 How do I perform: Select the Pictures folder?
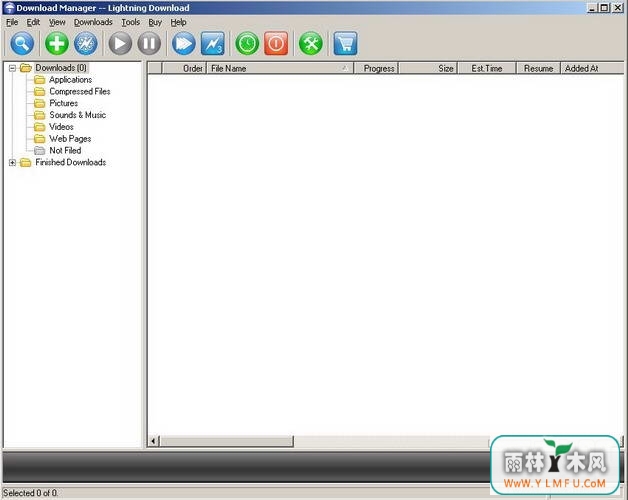coord(63,103)
